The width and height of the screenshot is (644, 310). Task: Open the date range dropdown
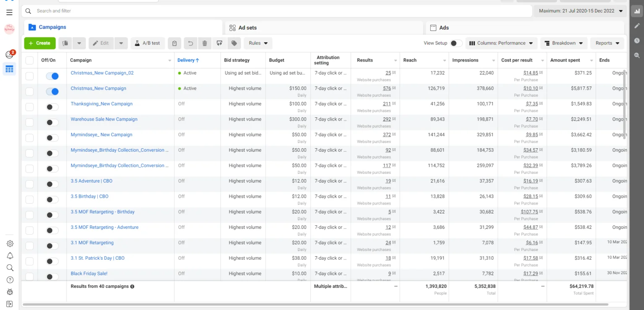[580, 11]
